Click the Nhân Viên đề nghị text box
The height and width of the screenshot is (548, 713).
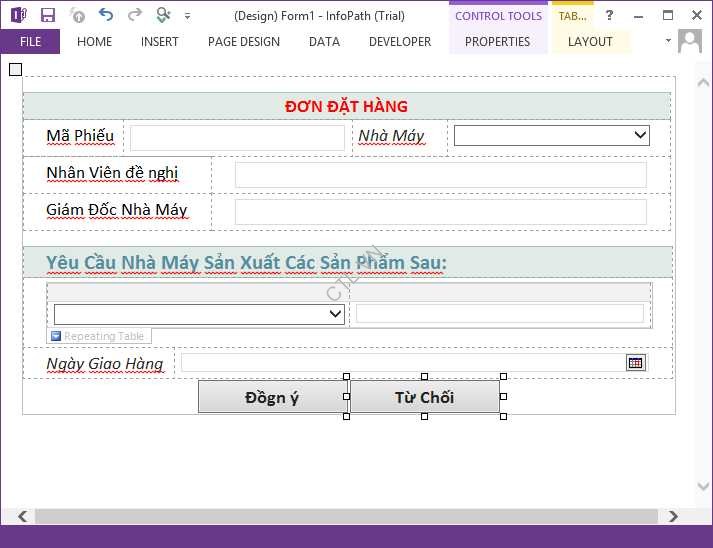[440, 174]
